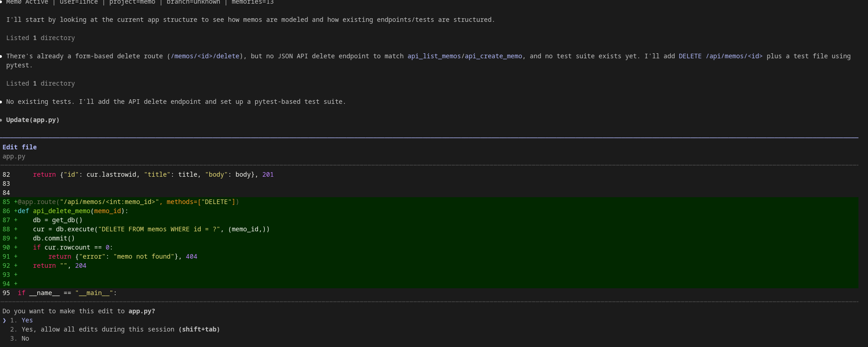The width and height of the screenshot is (868, 347).
Task: Select option 3 'No' to reject edit
Action: [20, 338]
